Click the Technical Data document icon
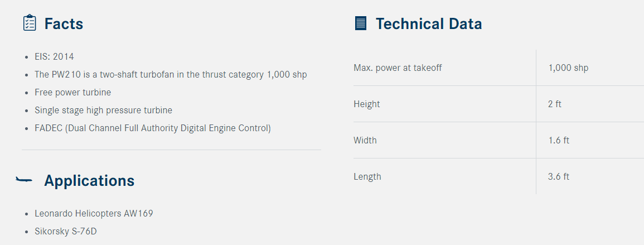 click(360, 23)
